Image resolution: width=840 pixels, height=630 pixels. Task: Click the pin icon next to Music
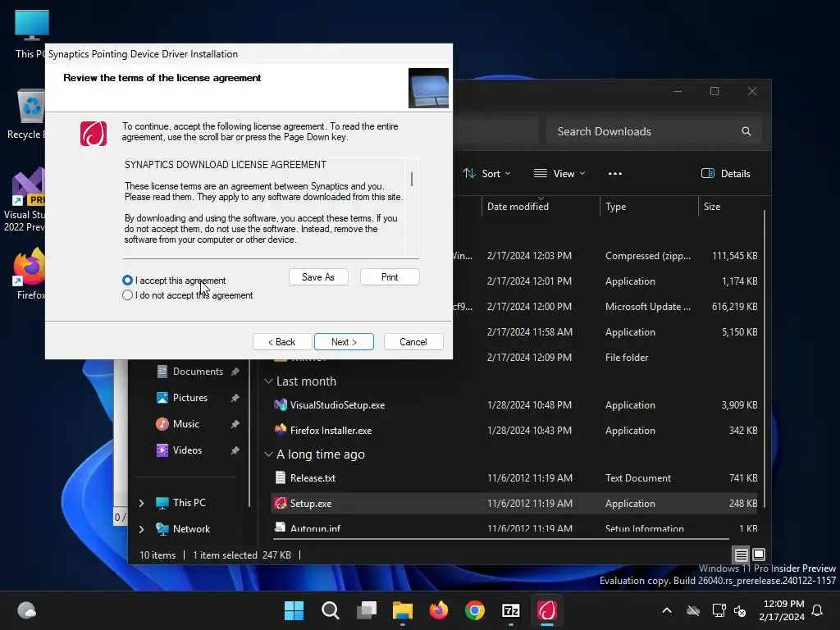[x=235, y=424]
